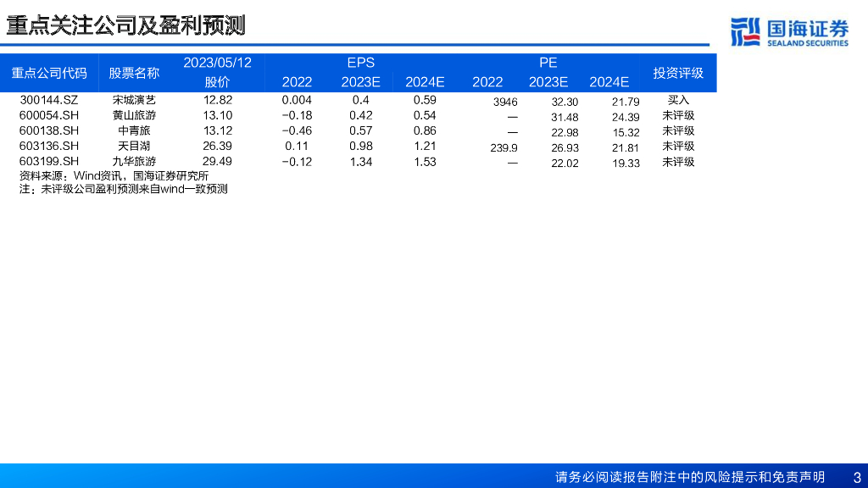The width and height of the screenshot is (868, 488).
Task: Click the EPS group header
Action: pyautogui.click(x=361, y=63)
